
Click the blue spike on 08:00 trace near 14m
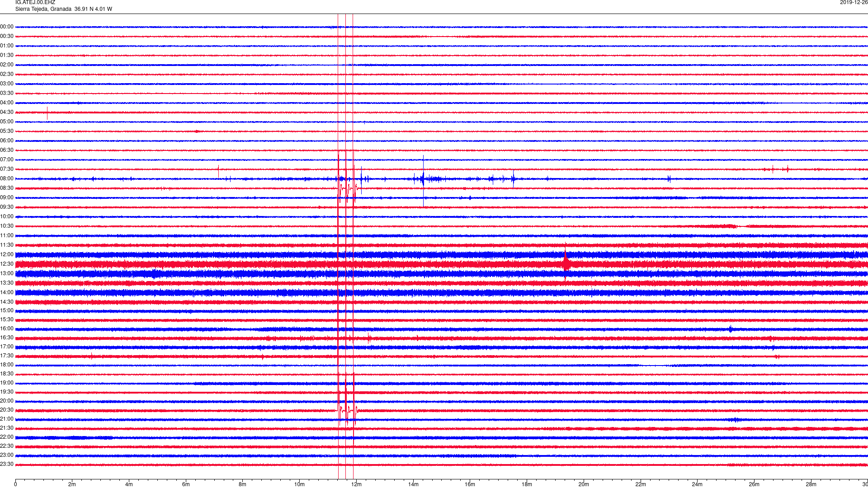click(423, 180)
